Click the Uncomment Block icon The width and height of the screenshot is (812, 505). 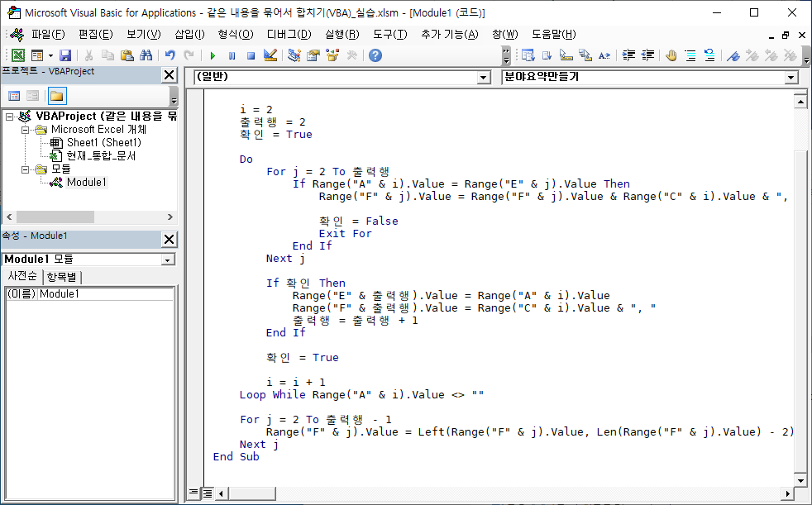point(709,55)
